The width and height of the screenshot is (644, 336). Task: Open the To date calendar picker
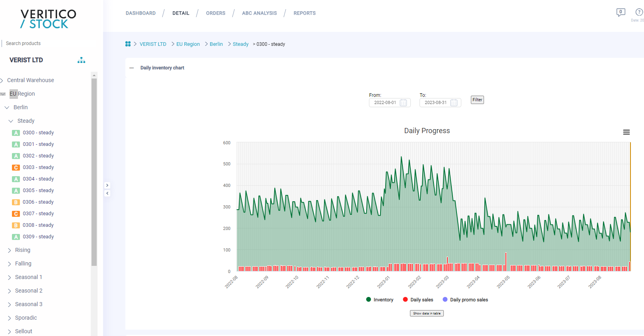454,103
